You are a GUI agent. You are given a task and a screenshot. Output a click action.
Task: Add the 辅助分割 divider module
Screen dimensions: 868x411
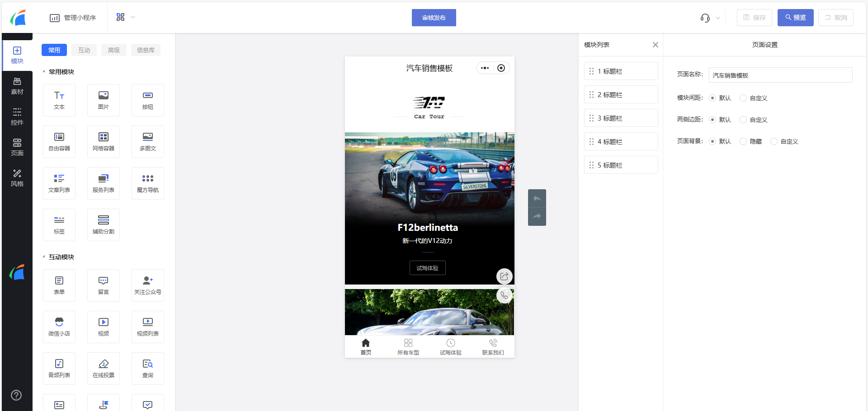click(104, 225)
